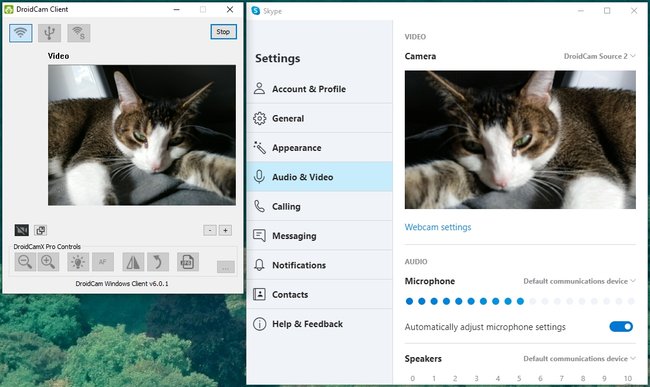Viewport: 650px width, 387px height.
Task: Rotate the DroidCam video
Action: point(158,262)
